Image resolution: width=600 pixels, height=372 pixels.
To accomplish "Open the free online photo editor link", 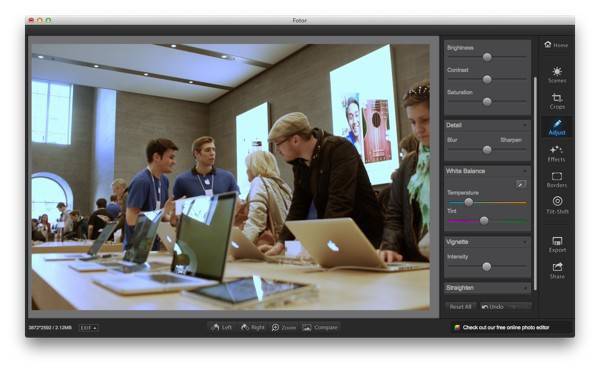I will click(502, 327).
